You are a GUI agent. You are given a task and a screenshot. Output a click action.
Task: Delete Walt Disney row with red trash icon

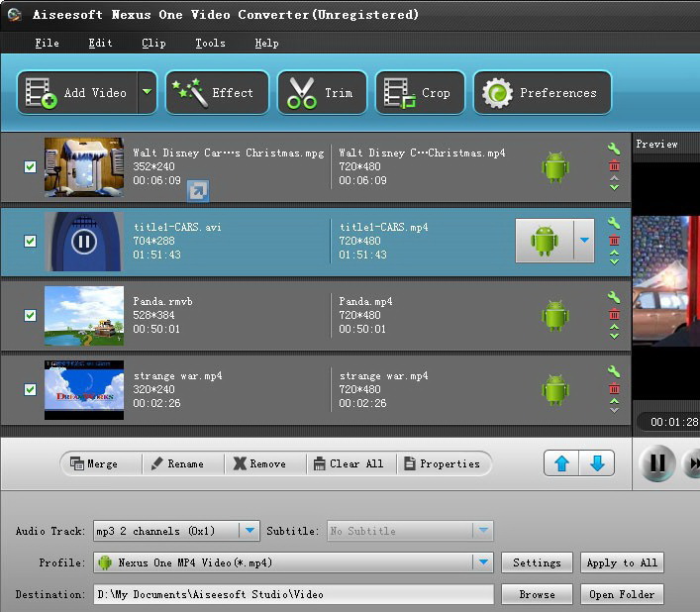coord(614,165)
